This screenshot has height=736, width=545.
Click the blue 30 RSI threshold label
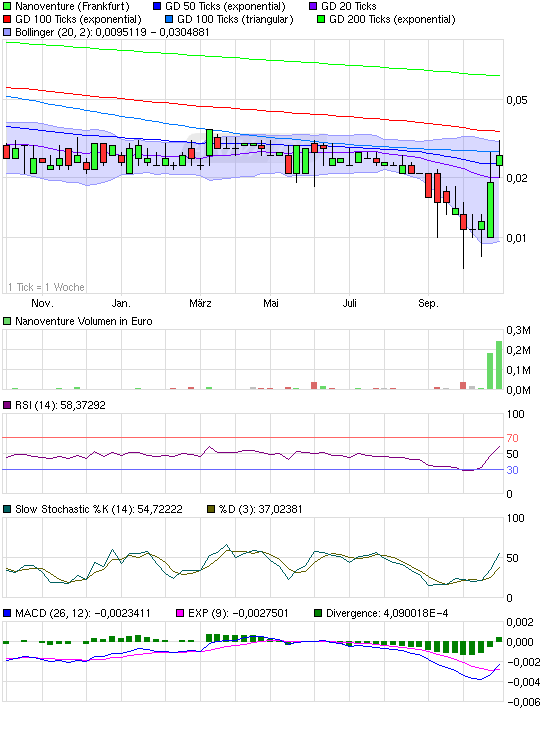click(x=512, y=470)
